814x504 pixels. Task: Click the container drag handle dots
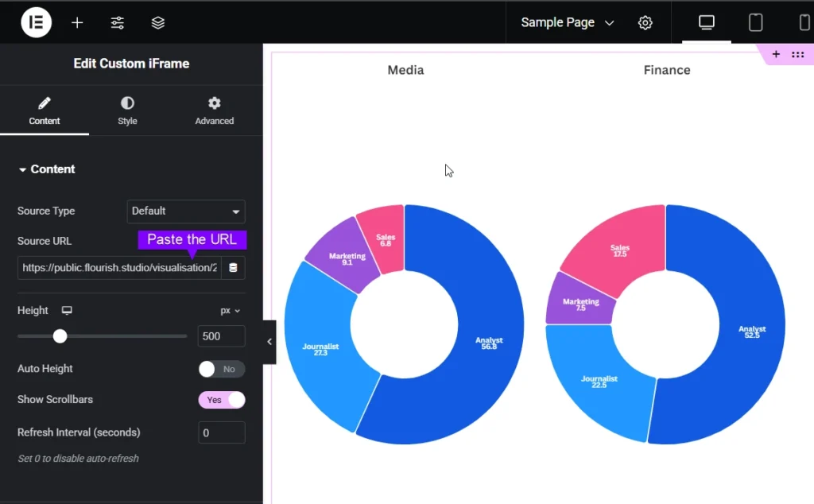click(x=798, y=55)
